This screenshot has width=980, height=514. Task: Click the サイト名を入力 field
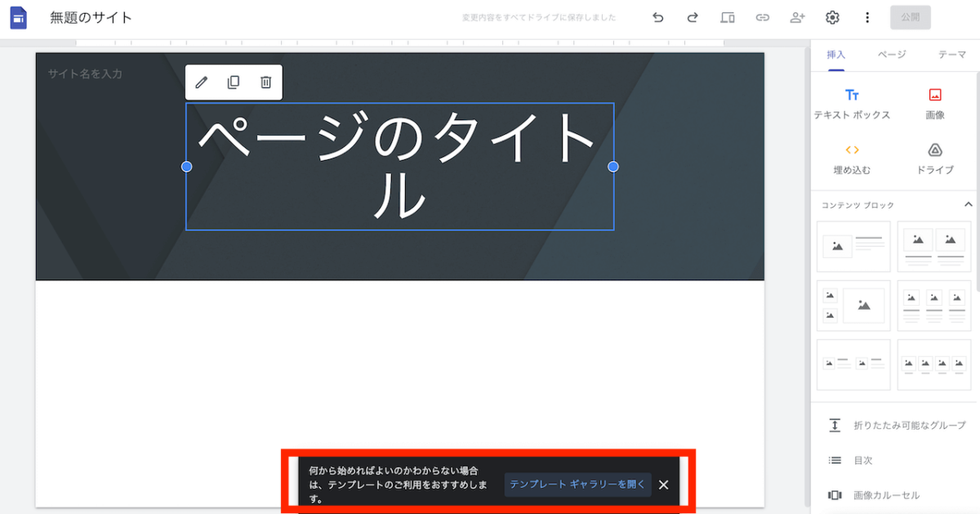pyautogui.click(x=85, y=74)
